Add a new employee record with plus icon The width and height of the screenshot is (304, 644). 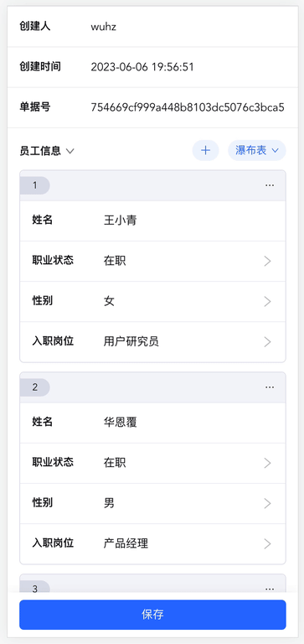[x=205, y=151]
